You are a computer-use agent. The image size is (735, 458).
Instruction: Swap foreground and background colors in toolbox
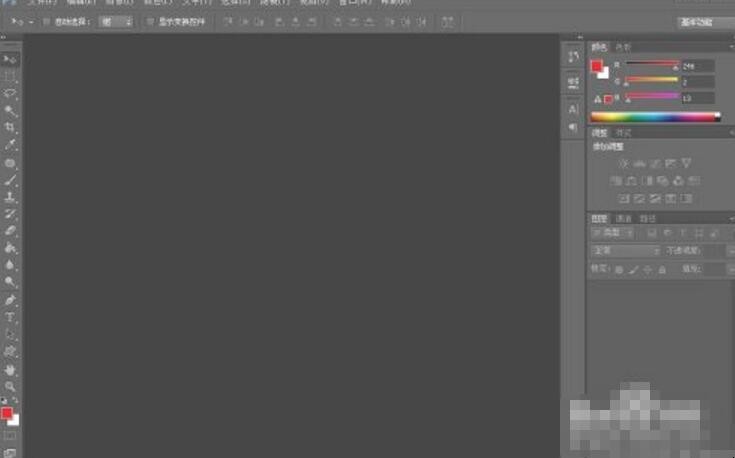click(15, 400)
